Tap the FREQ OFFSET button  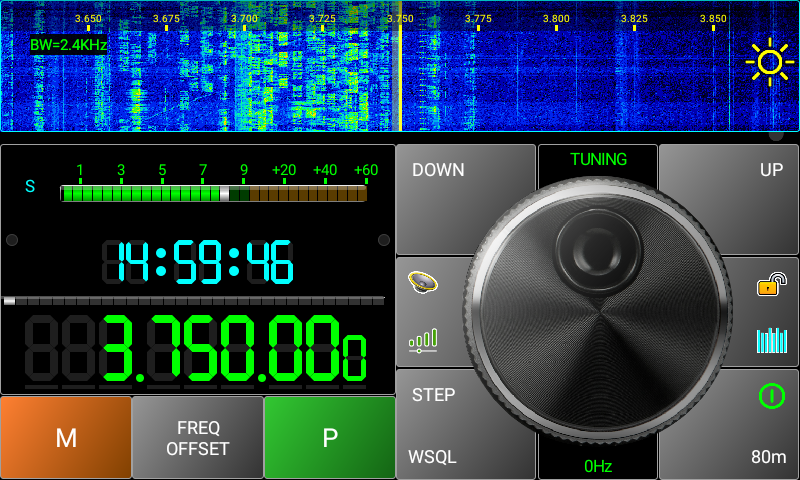coord(198,439)
